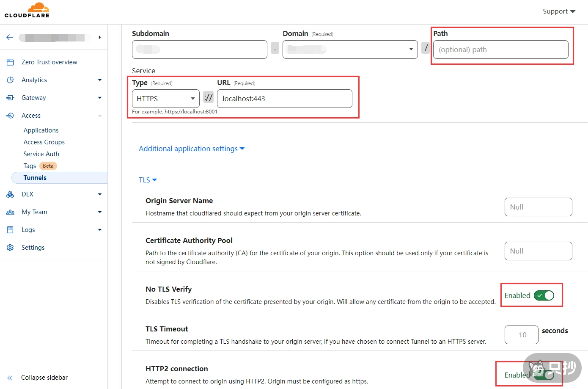The image size is (588, 389).
Task: Click the Origin Server Name field
Action: tap(538, 207)
